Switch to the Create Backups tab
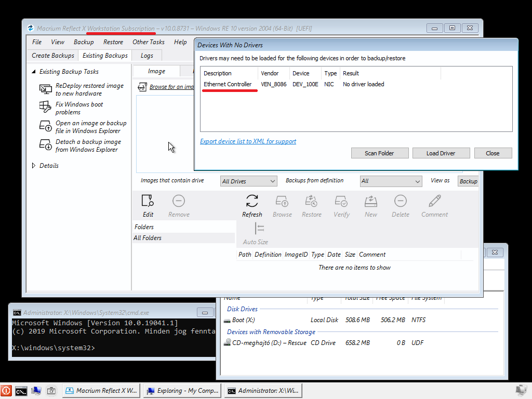Screen dimensions: 532x399 (53, 55)
